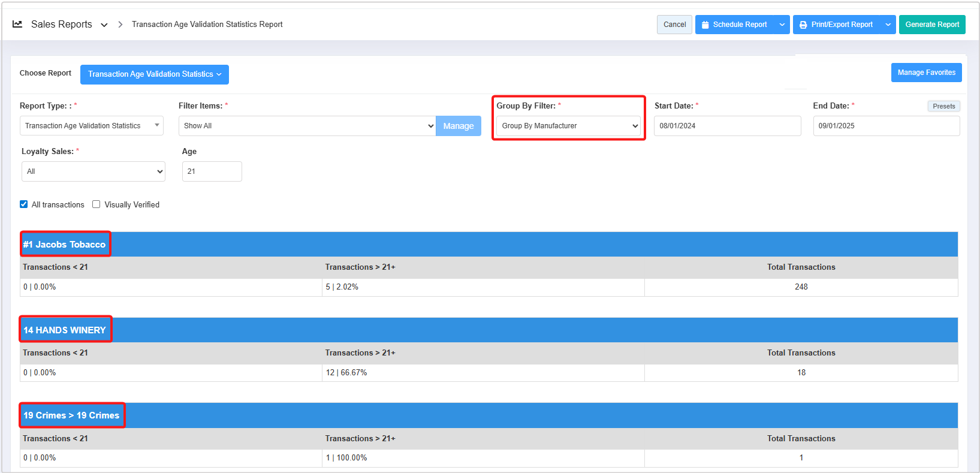The height and width of the screenshot is (473, 980).
Task: Open the Group By Manufacturer dropdown
Action: (x=568, y=126)
